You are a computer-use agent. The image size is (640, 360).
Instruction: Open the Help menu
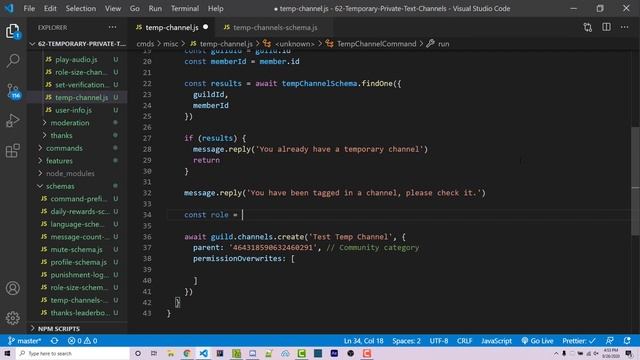[x=216, y=8]
